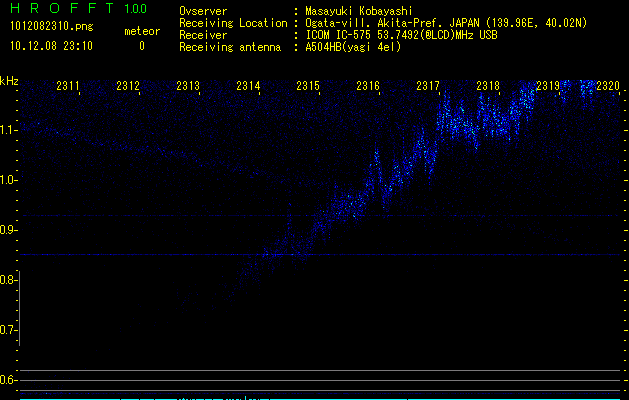The width and height of the screenshot is (629, 400).
Task: Click the A504HB(yagi 4el) antenna text
Action: click(x=353, y=47)
